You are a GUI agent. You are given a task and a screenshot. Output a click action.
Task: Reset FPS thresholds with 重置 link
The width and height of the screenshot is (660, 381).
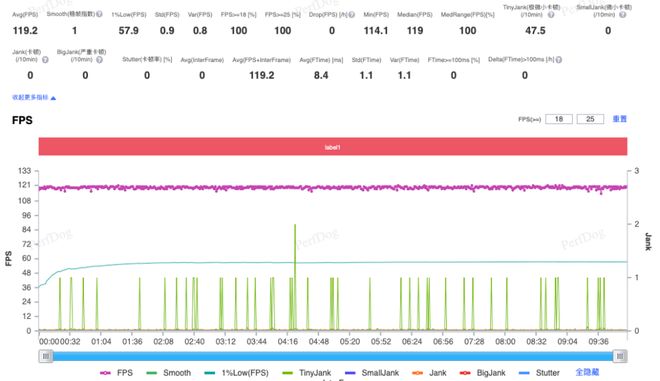pos(620,119)
